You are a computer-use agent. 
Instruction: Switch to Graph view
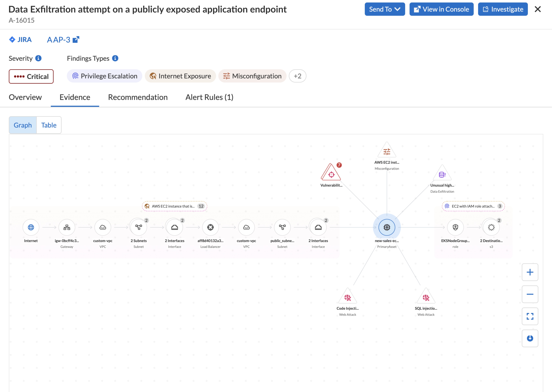[x=23, y=125]
